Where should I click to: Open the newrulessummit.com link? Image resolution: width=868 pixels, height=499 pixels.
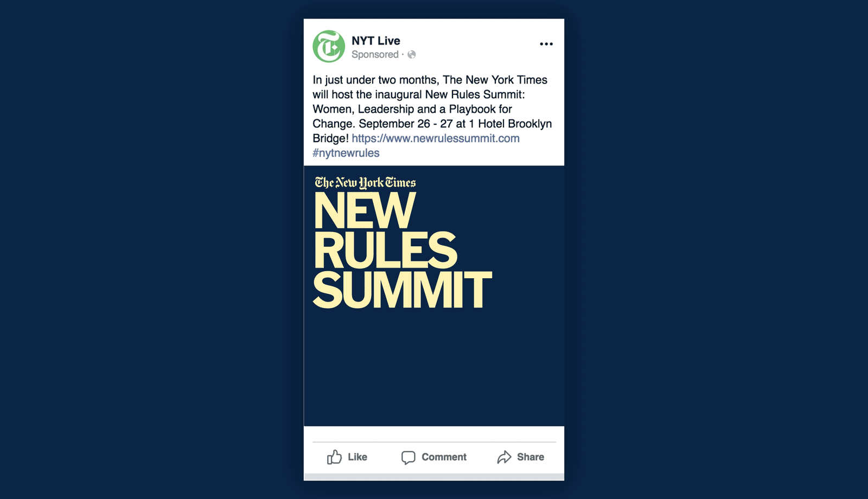pos(436,138)
